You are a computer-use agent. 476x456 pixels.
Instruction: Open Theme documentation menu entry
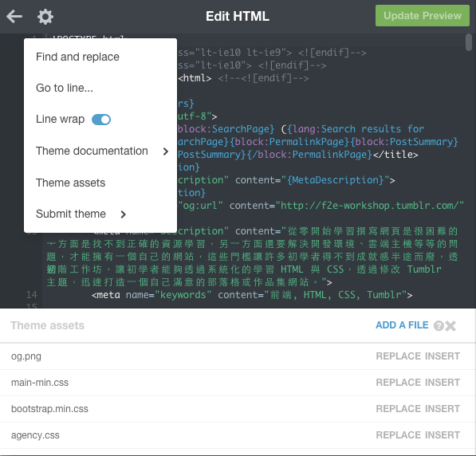[92, 151]
